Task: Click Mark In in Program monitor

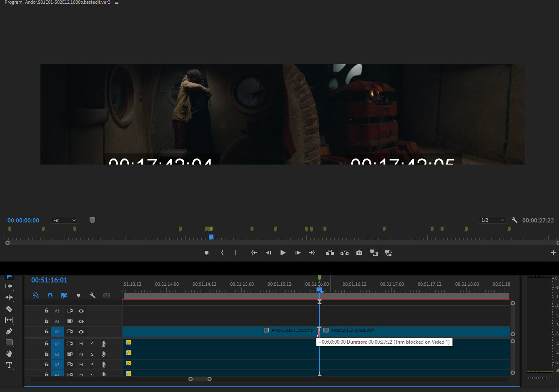Action: pyautogui.click(x=222, y=253)
